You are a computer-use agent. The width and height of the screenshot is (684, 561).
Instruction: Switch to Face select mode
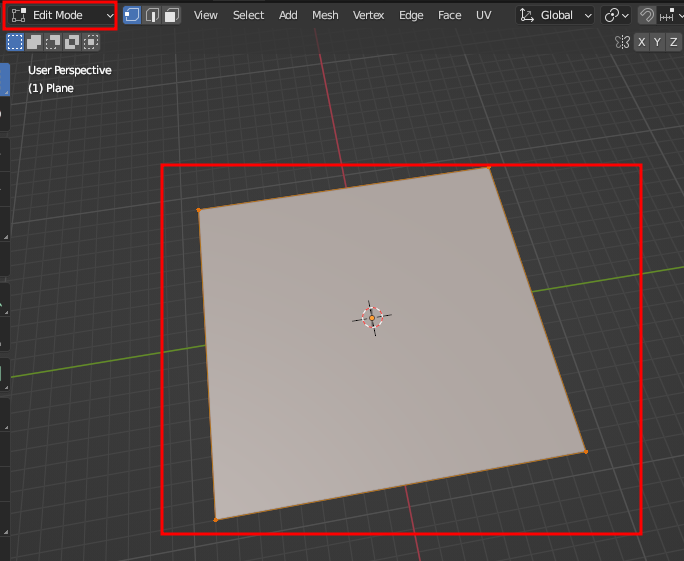pyautogui.click(x=172, y=15)
